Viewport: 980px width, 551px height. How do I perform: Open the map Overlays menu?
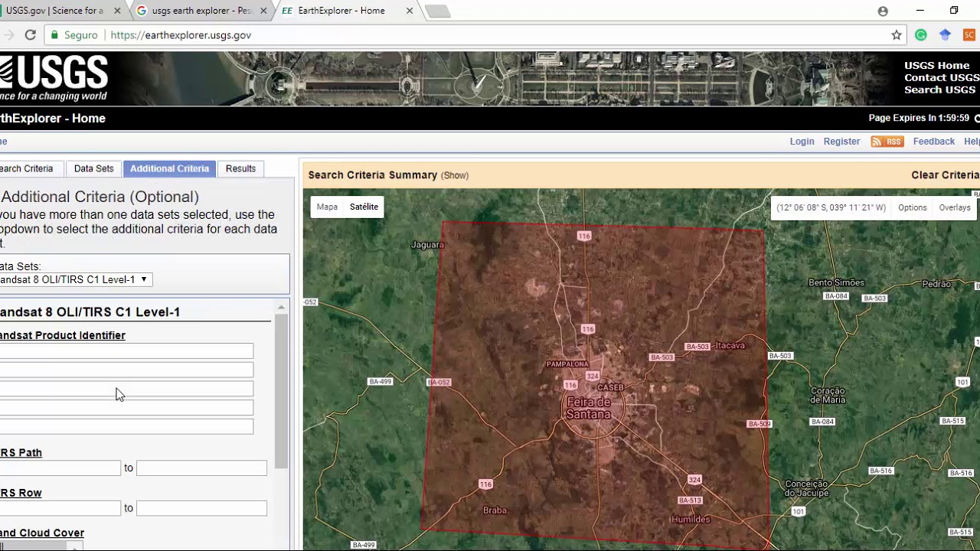tap(955, 207)
